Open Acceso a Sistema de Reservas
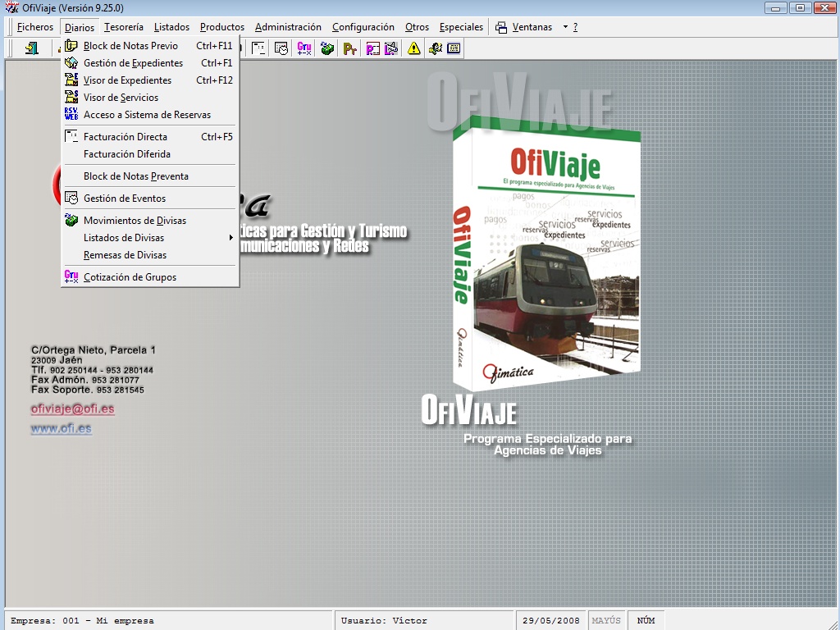This screenshot has width=840, height=630. pos(147,115)
